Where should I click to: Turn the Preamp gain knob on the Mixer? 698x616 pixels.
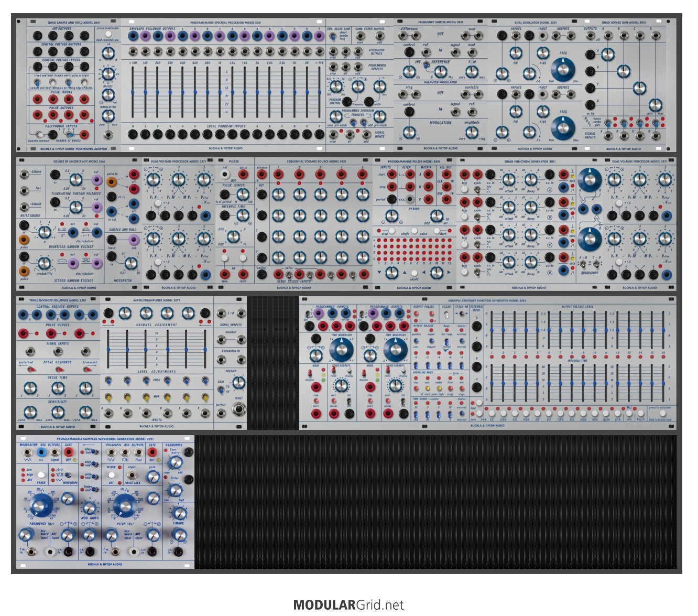tap(238, 383)
